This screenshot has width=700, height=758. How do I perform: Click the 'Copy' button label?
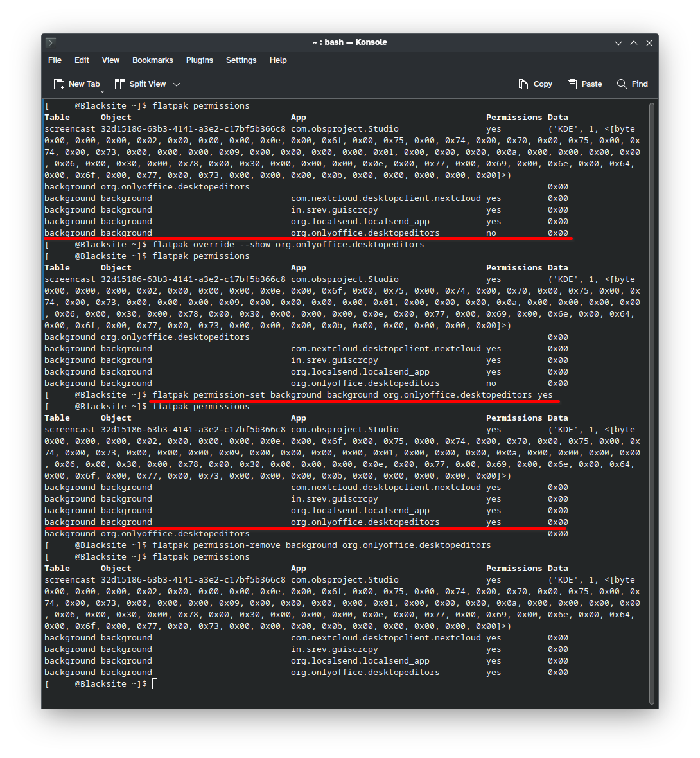tap(543, 84)
